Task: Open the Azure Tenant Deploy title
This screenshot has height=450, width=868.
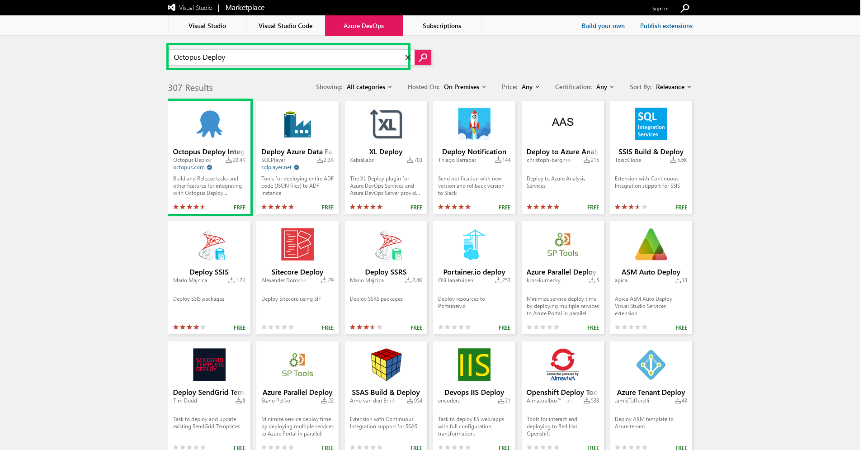Action: point(651,393)
